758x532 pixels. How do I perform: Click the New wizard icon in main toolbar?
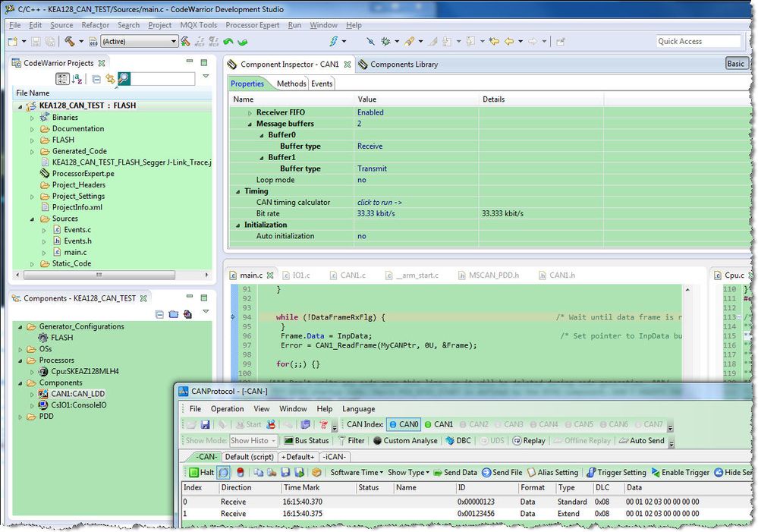[x=13, y=42]
